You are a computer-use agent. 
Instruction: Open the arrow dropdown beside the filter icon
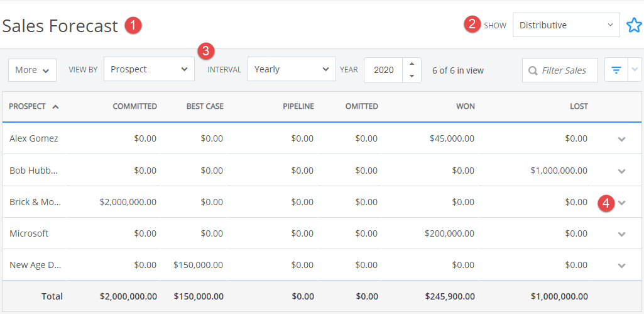tap(635, 70)
